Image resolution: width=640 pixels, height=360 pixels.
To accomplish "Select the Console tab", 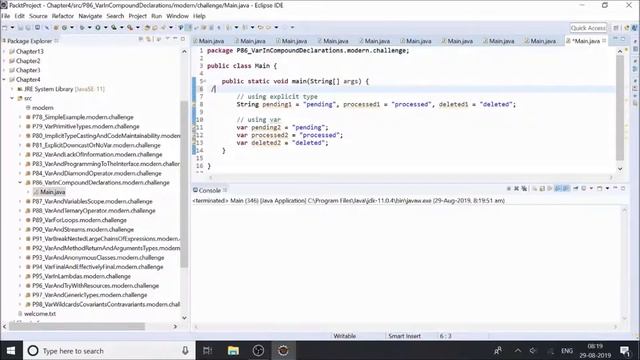I will 209,190.
